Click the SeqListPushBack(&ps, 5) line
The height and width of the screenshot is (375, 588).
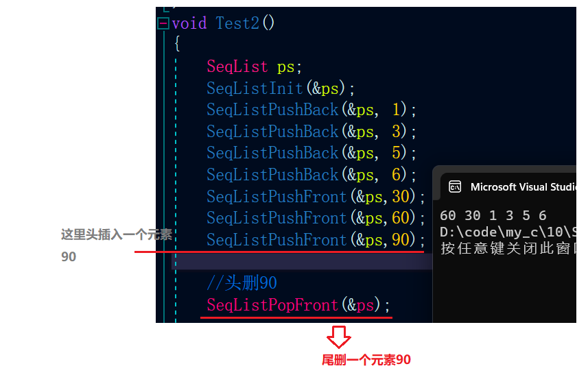click(x=311, y=153)
